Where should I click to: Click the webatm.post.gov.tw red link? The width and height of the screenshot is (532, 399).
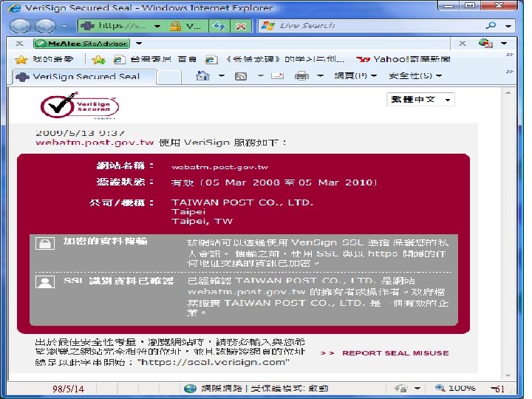coord(95,143)
